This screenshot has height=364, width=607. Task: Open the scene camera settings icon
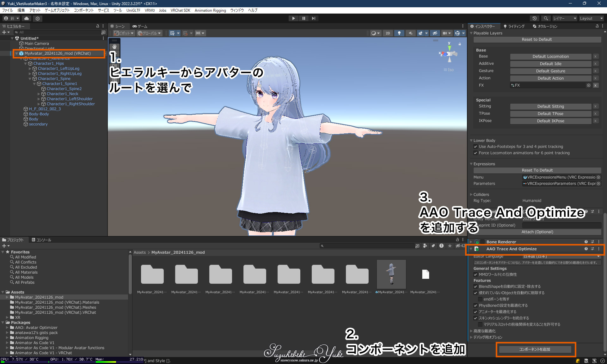click(445, 33)
